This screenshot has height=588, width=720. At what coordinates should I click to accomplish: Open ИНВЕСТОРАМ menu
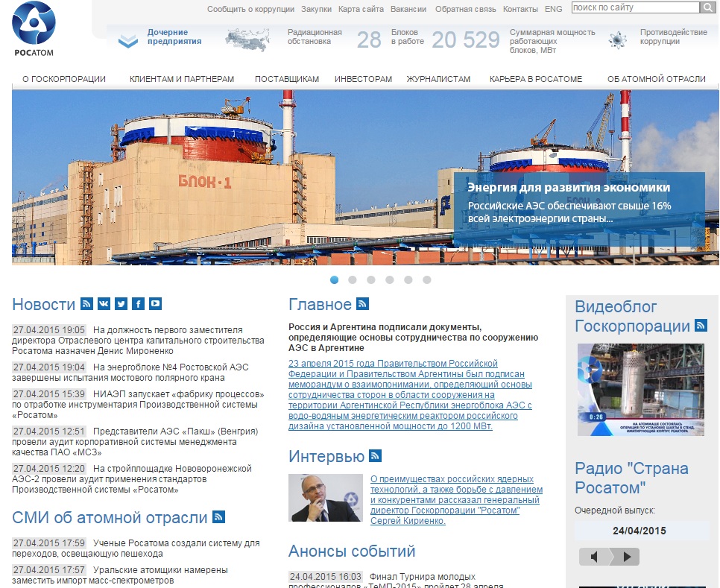pyautogui.click(x=363, y=79)
